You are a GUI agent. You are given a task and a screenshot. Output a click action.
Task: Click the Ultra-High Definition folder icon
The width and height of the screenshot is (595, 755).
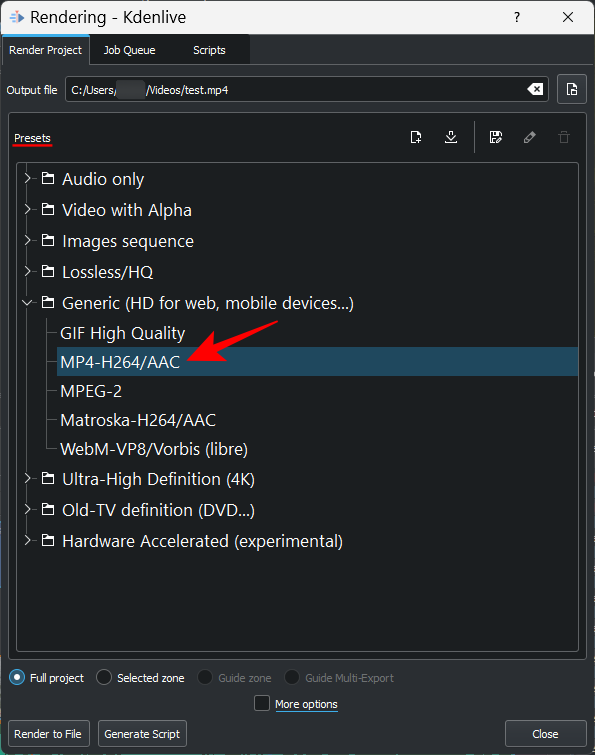[x=48, y=478]
